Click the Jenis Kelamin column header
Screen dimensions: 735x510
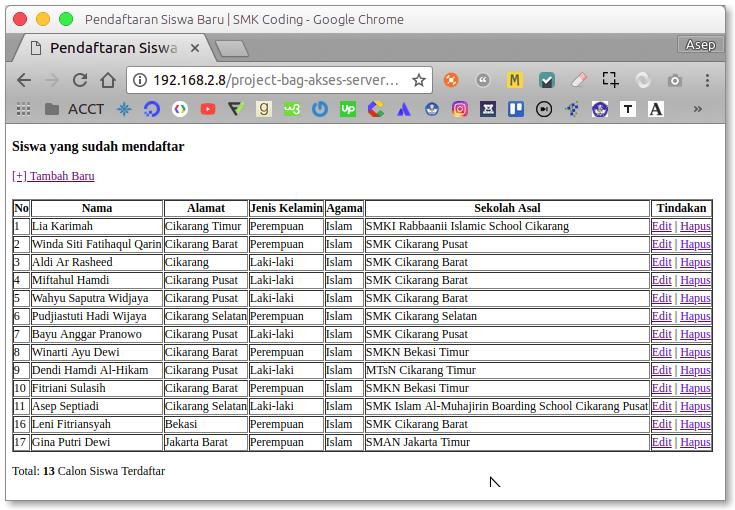[286, 208]
